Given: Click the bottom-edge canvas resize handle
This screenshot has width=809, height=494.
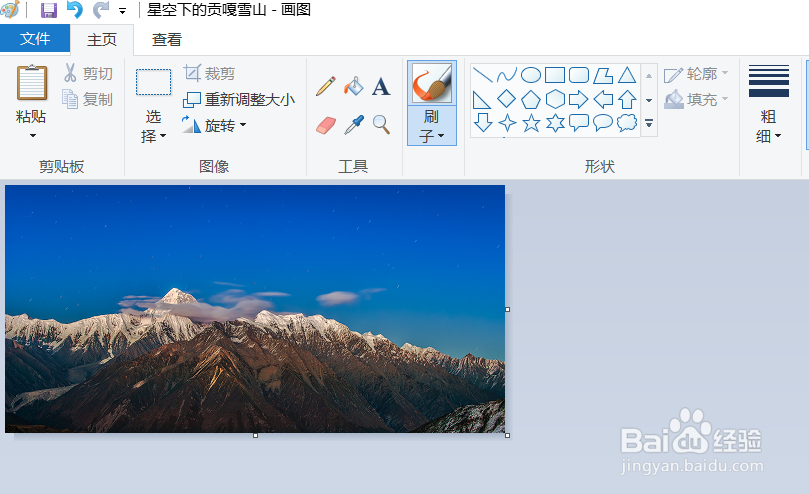Looking at the screenshot, I should click(255, 436).
